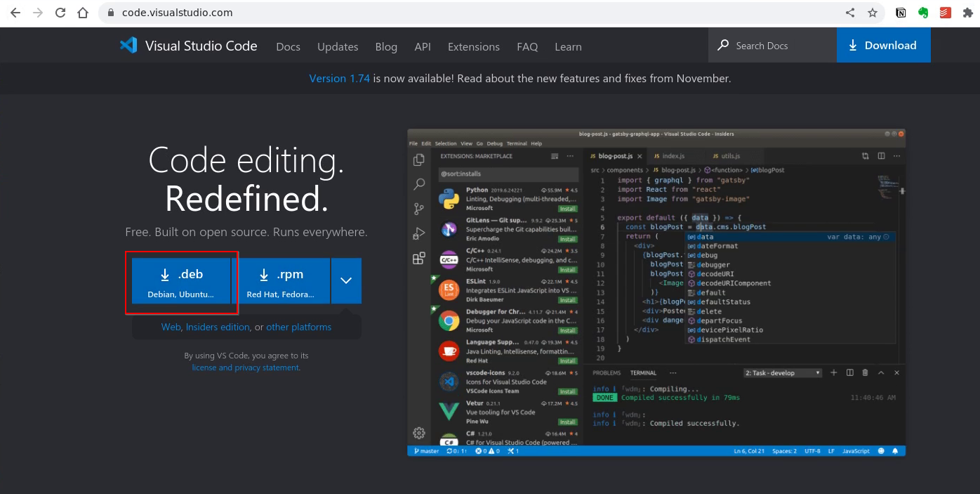Download the .rpm package for Red Hat, Fedora
Viewport: 980px width, 494px height.
click(280, 281)
